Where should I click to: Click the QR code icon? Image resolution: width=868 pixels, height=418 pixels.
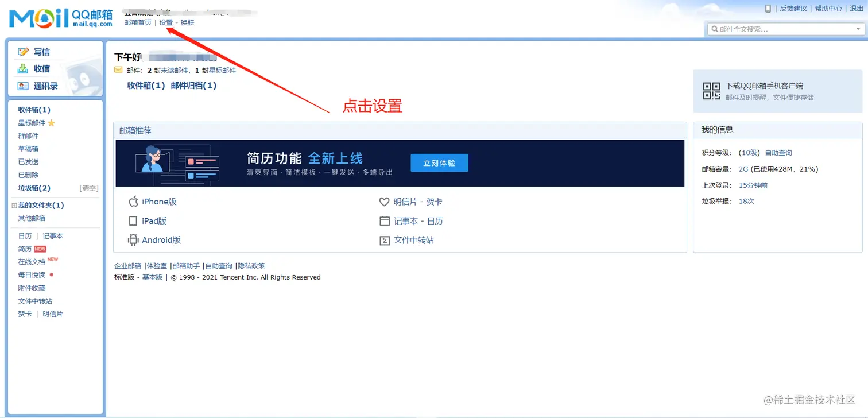711,91
